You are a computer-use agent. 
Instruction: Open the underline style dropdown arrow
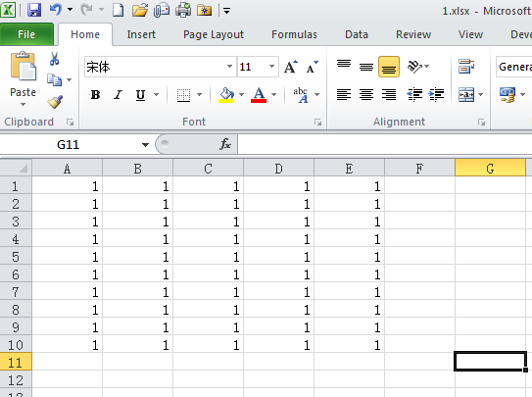coord(156,95)
